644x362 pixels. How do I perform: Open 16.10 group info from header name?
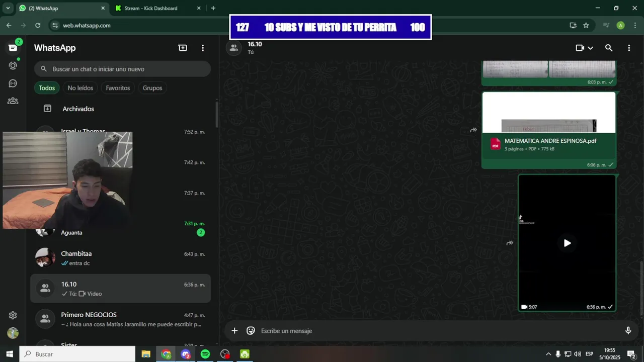pyautogui.click(x=255, y=44)
